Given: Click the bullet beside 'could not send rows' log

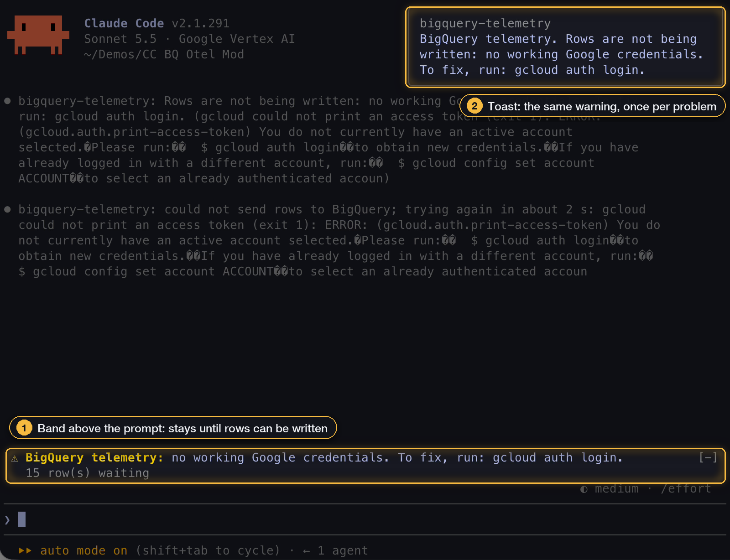Looking at the screenshot, I should coord(8,209).
